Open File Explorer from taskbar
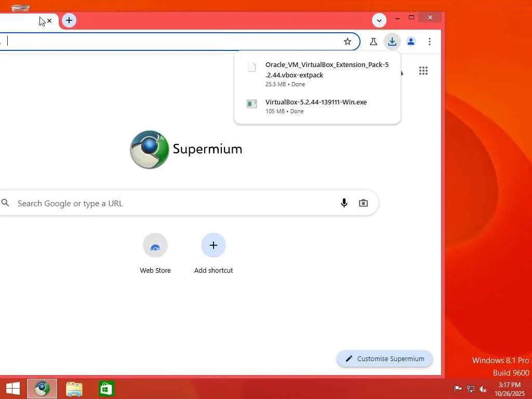The width and height of the screenshot is (532, 399). click(74, 389)
